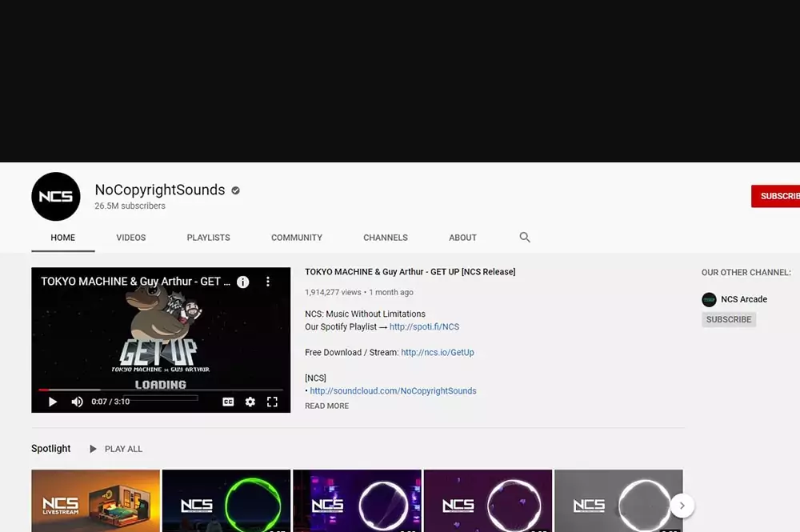Image resolution: width=800 pixels, height=532 pixels.
Task: Open the blue-purple city NCS thumbnail
Action: click(357, 501)
